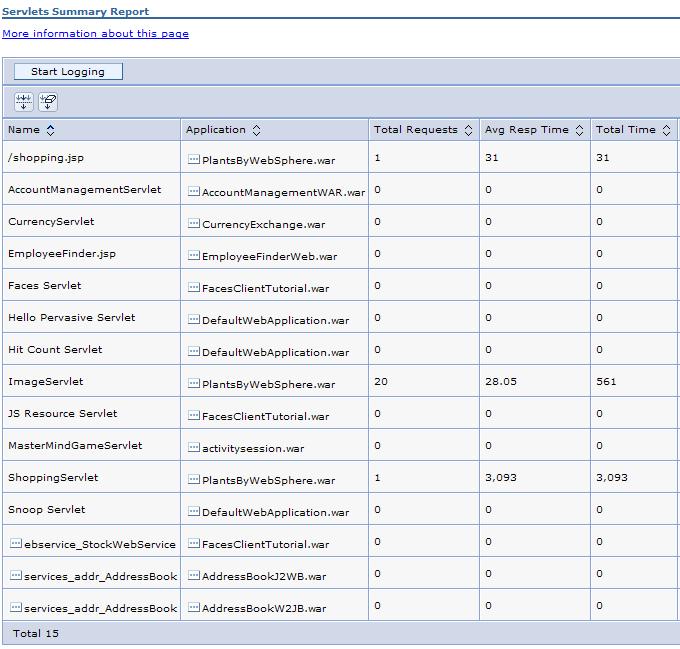This screenshot has width=680, height=649.
Task: Click the Application column header text
Action: point(216,130)
